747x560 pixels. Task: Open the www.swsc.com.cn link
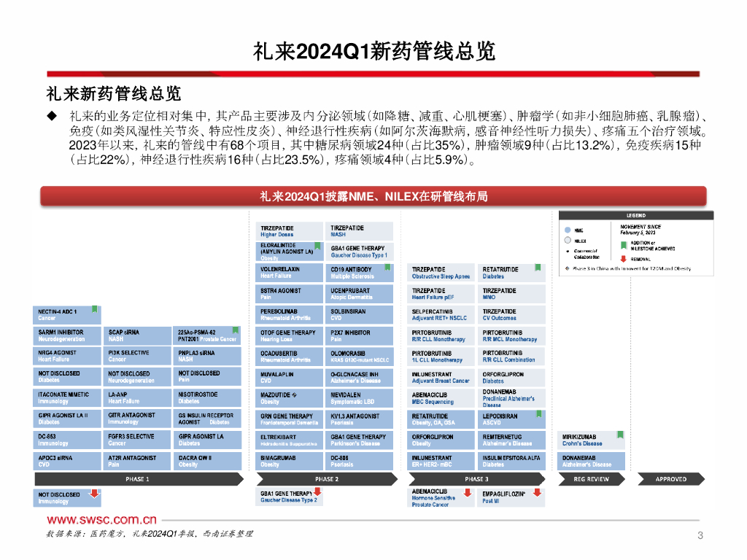(x=101, y=519)
